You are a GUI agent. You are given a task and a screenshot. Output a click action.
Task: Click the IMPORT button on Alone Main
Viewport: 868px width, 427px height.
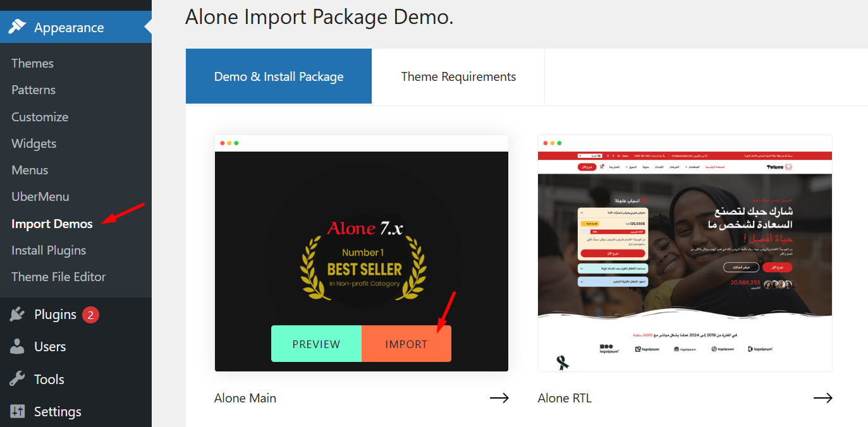(406, 344)
